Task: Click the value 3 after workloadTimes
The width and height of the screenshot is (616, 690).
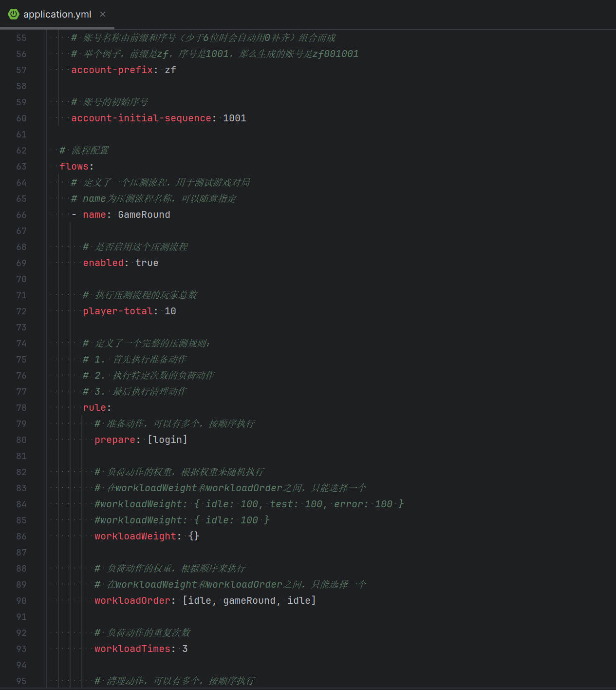Action: pyautogui.click(x=185, y=649)
